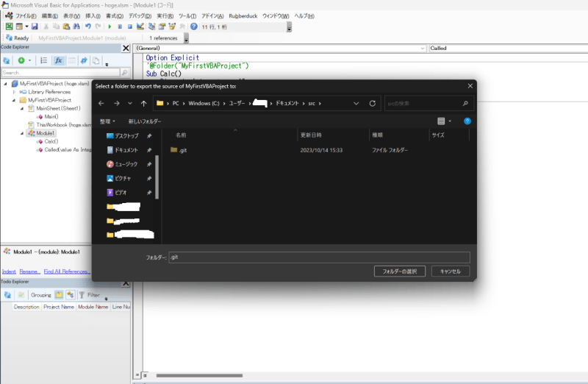Image resolution: width=588 pixels, height=384 pixels.
Task: Click 新しいフォルダー in the dialog
Action: coord(145,121)
